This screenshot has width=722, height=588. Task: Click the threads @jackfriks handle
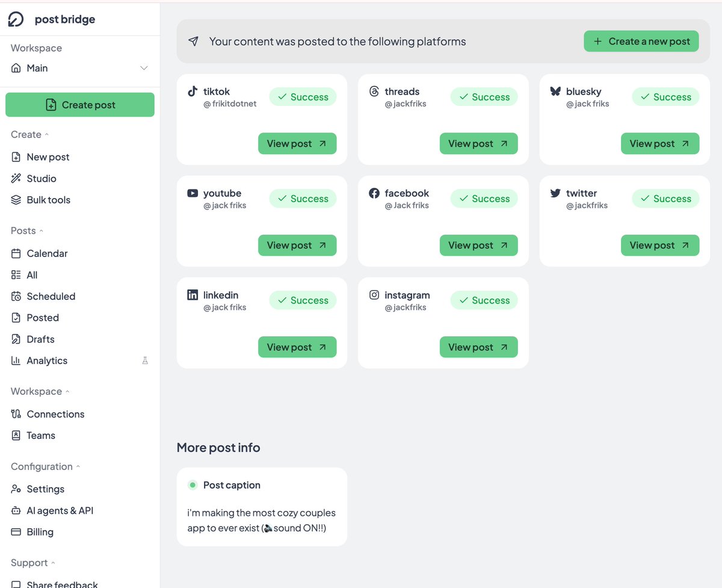click(406, 104)
